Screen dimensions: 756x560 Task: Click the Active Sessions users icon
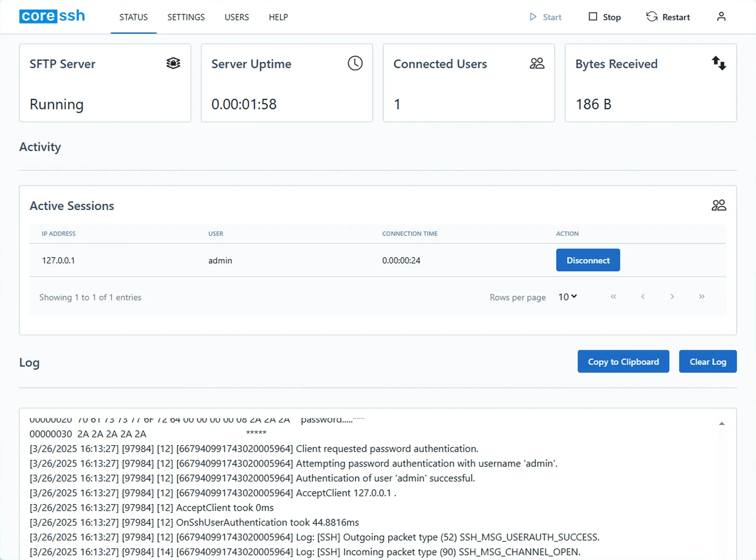tap(719, 205)
